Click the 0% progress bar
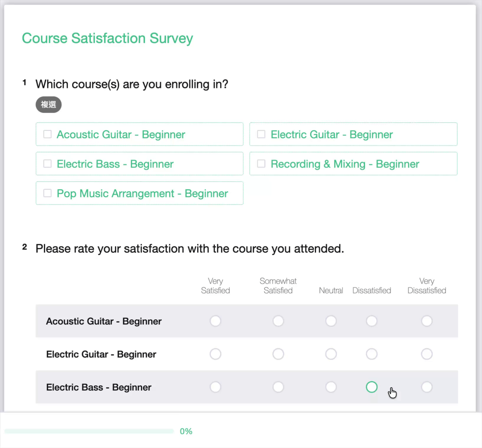 click(x=88, y=431)
